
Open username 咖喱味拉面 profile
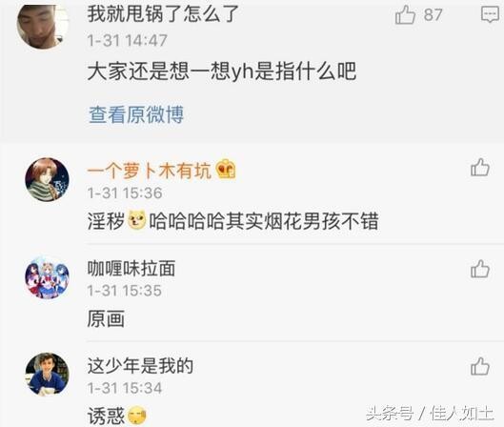point(131,268)
